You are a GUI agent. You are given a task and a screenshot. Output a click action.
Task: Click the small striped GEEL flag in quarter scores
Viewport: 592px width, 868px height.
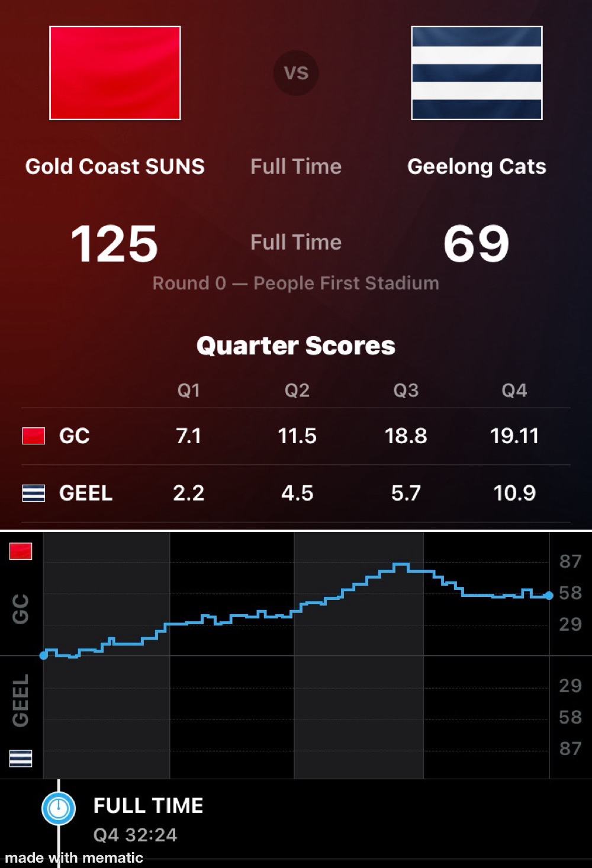pos(33,493)
